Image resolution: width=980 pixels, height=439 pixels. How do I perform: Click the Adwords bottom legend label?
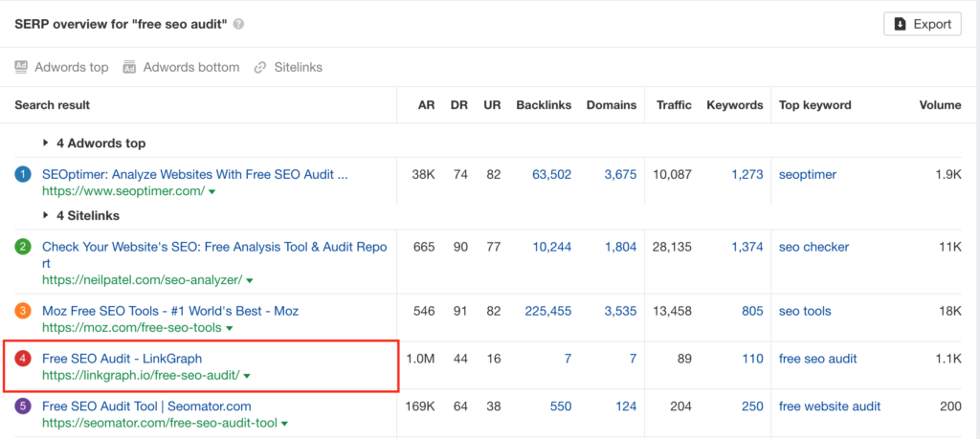pos(191,67)
